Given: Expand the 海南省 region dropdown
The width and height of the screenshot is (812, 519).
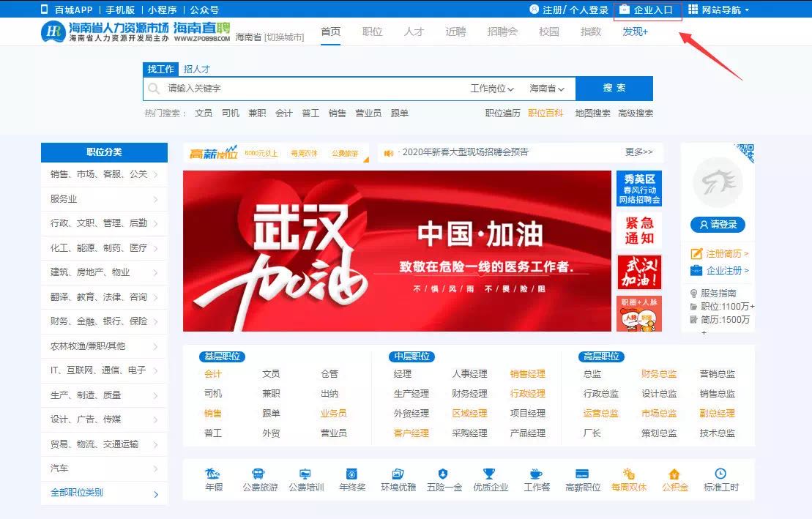Looking at the screenshot, I should 547,89.
